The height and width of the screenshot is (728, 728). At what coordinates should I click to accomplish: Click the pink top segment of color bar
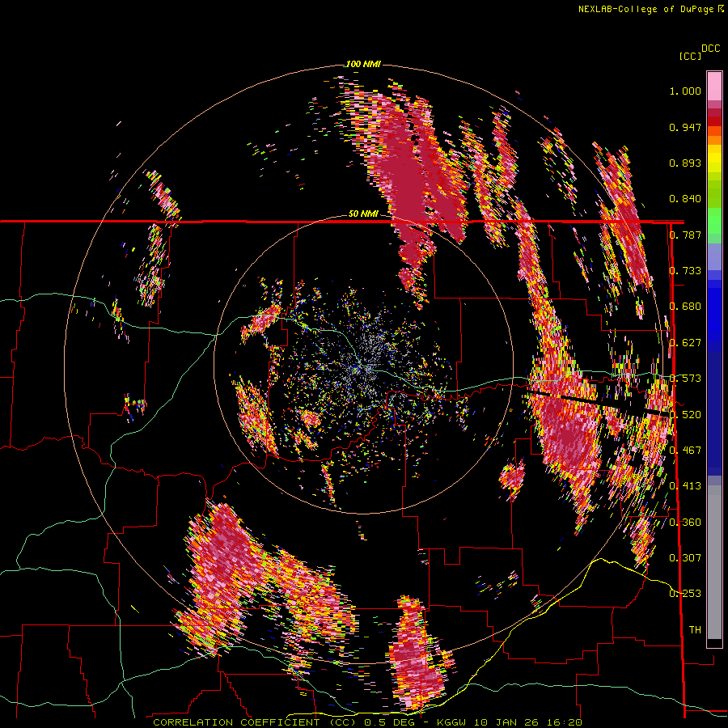[714, 86]
